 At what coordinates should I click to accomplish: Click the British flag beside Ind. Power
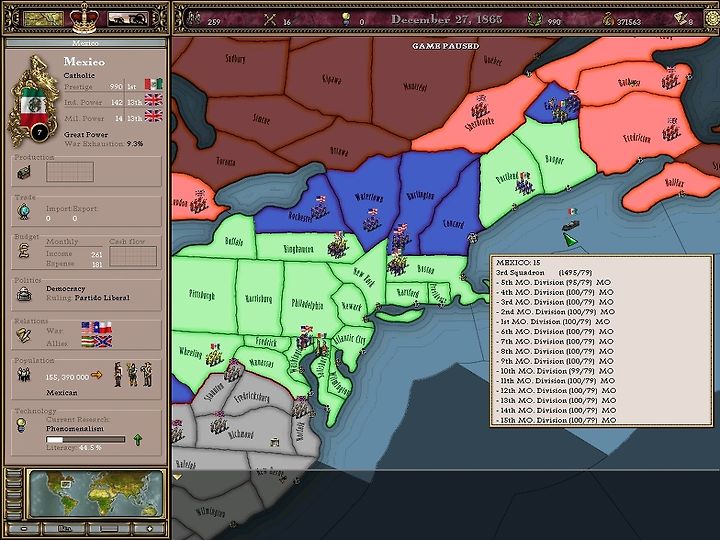click(x=153, y=100)
